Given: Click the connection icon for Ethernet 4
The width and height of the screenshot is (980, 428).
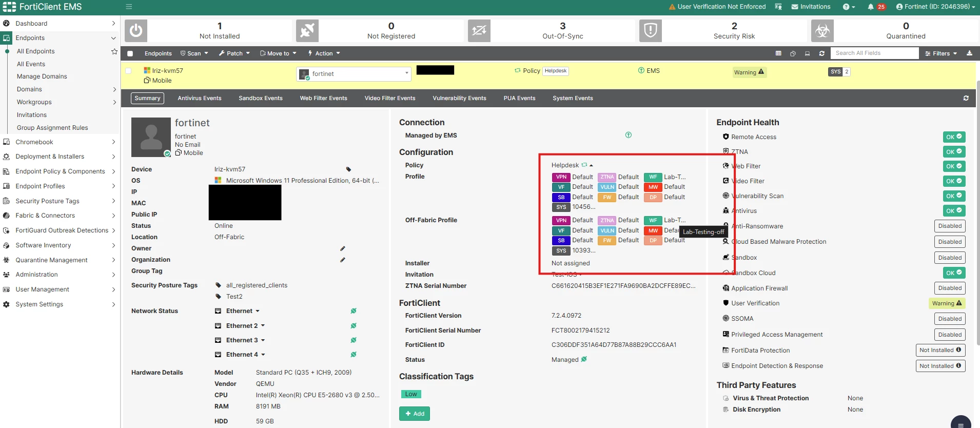Looking at the screenshot, I should pos(354,355).
